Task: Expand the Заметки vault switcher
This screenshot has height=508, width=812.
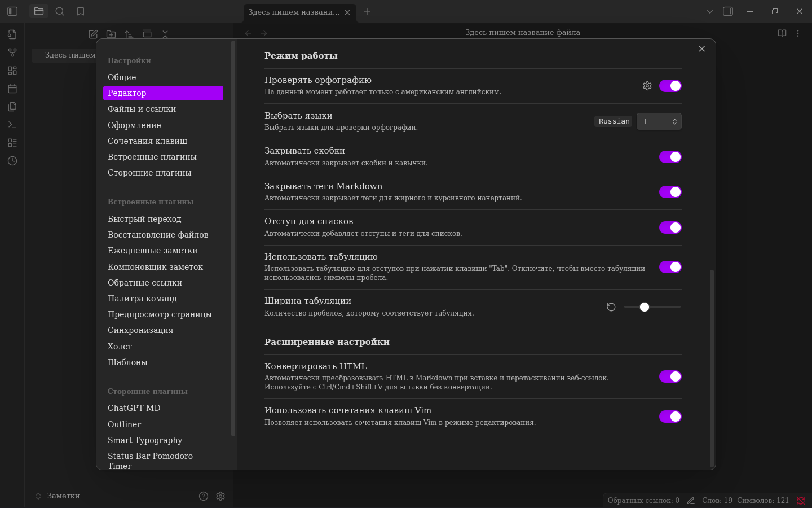Action: [58, 496]
